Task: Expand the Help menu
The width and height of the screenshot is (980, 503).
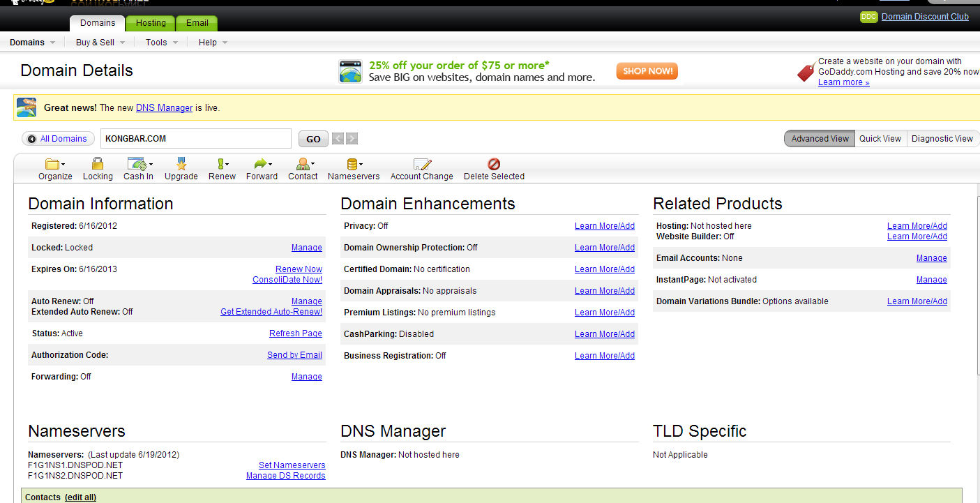Action: tap(213, 43)
